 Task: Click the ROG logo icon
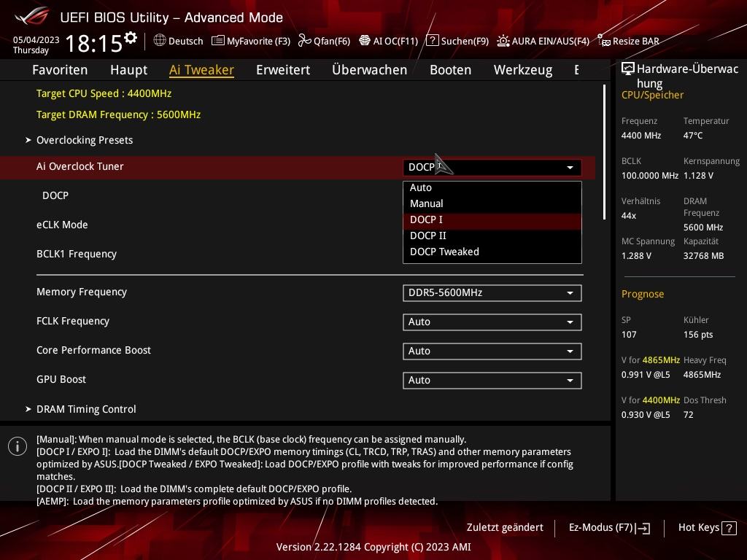(x=31, y=16)
